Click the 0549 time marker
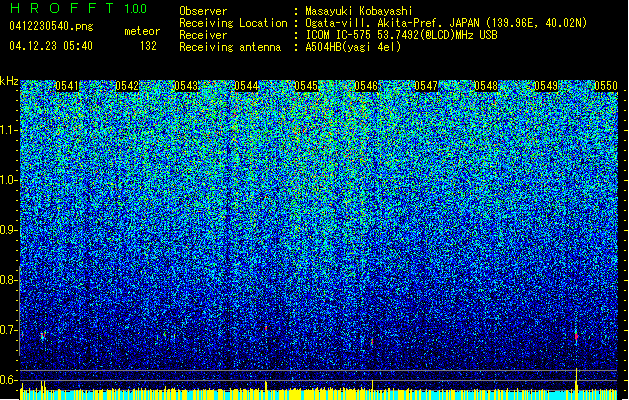Image resolution: width=629 pixels, height=400 pixels. [546, 86]
